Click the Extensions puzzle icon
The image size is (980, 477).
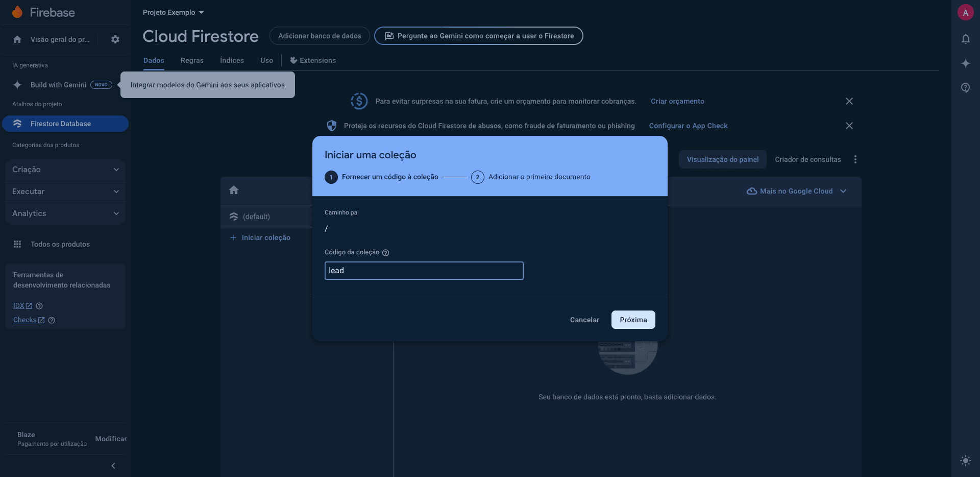(293, 60)
